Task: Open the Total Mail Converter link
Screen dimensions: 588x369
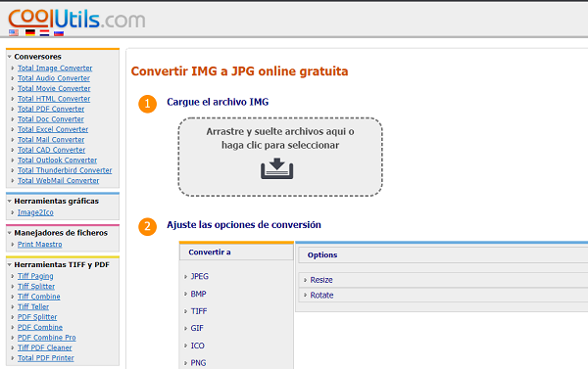Action: [x=51, y=140]
